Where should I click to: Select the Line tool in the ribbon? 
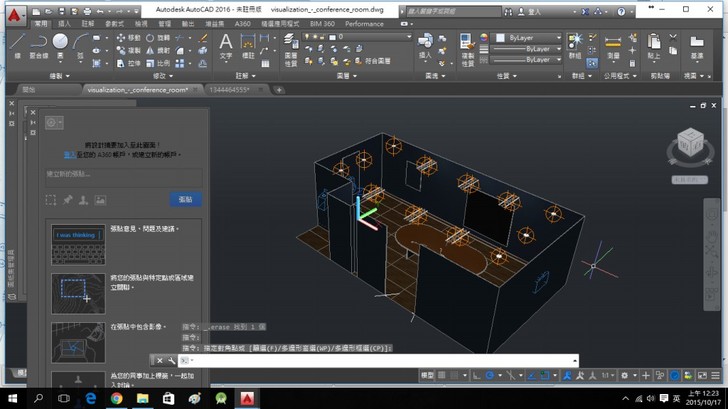15,42
